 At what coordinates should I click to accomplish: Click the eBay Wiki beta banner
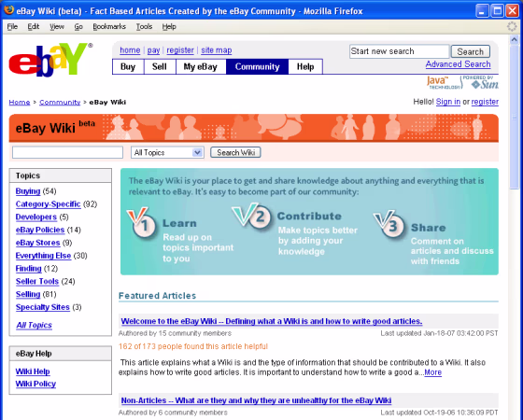(254, 128)
